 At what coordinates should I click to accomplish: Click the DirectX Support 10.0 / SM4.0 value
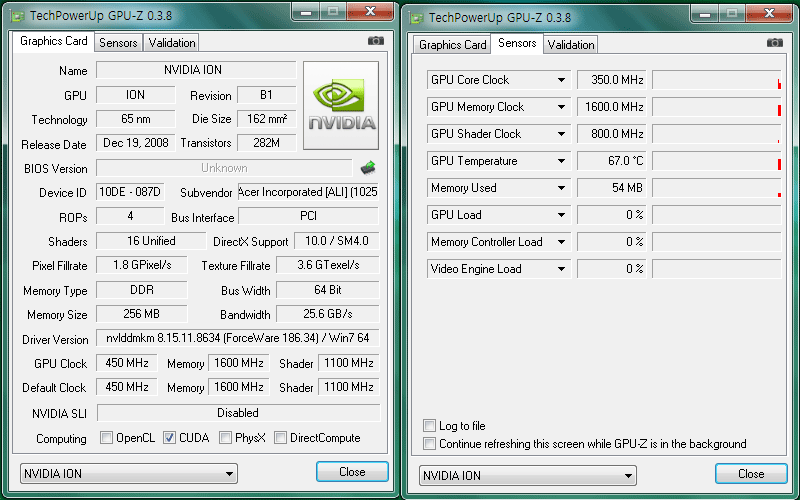(337, 241)
